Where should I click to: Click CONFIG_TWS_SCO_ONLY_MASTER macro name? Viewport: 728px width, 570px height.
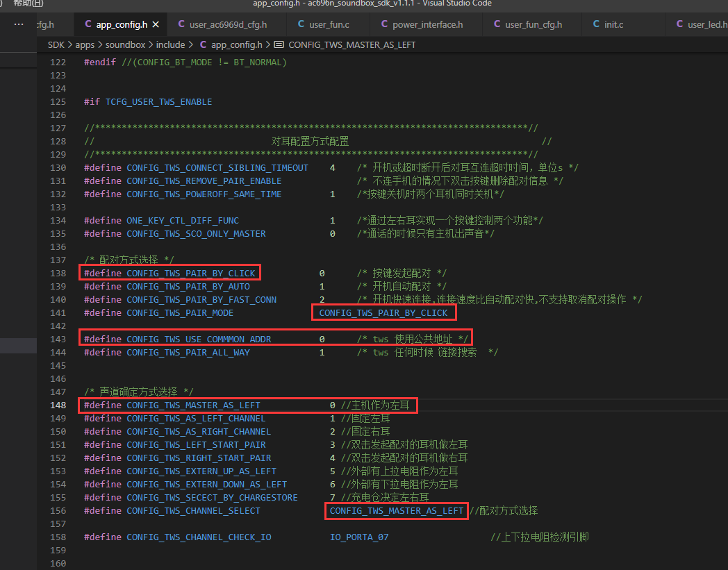(197, 233)
